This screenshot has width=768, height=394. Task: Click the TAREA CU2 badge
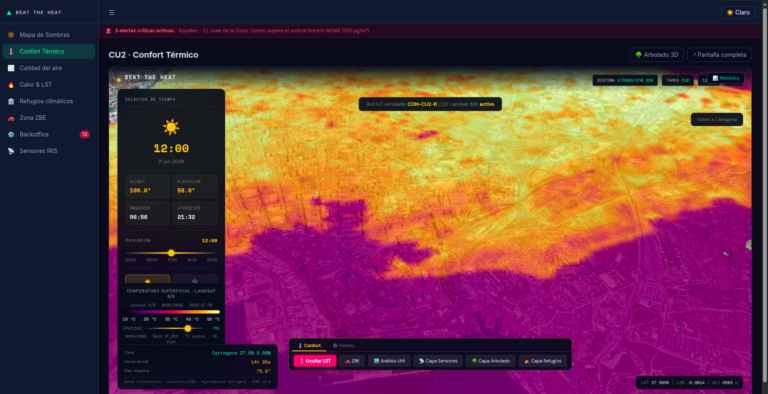pos(677,80)
